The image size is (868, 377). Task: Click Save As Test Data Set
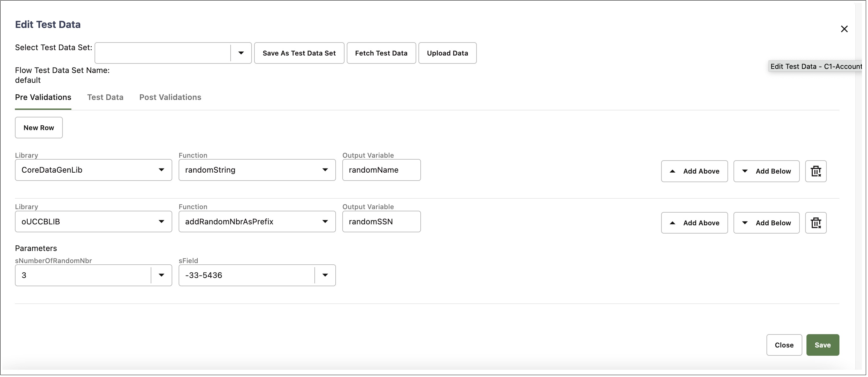pos(299,53)
